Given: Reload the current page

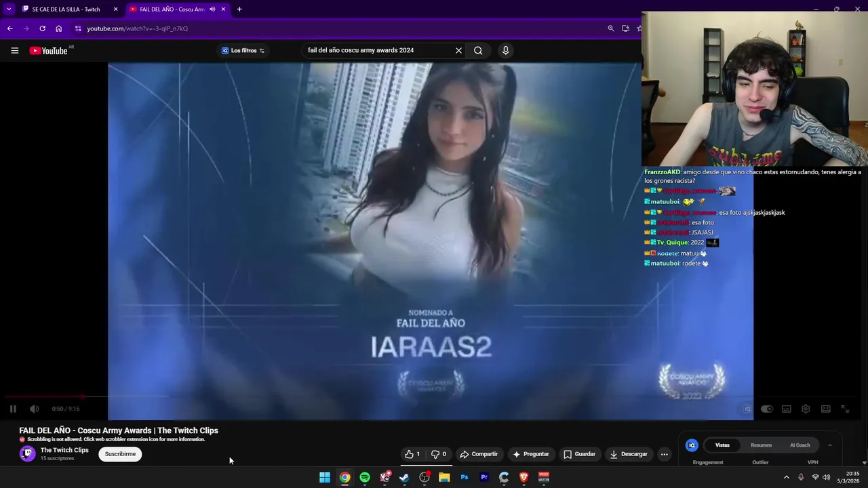Looking at the screenshot, I should (x=42, y=28).
